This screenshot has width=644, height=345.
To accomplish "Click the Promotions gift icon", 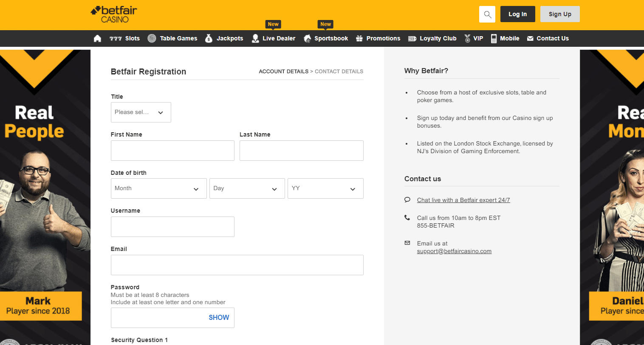I will 359,38.
